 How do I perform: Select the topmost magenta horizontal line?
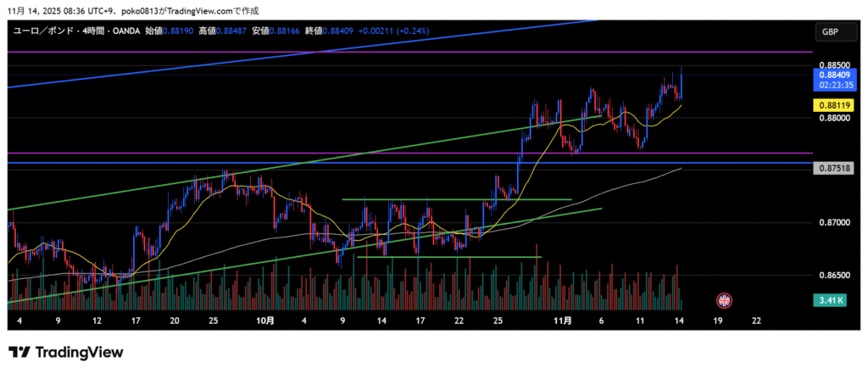[x=424, y=52]
